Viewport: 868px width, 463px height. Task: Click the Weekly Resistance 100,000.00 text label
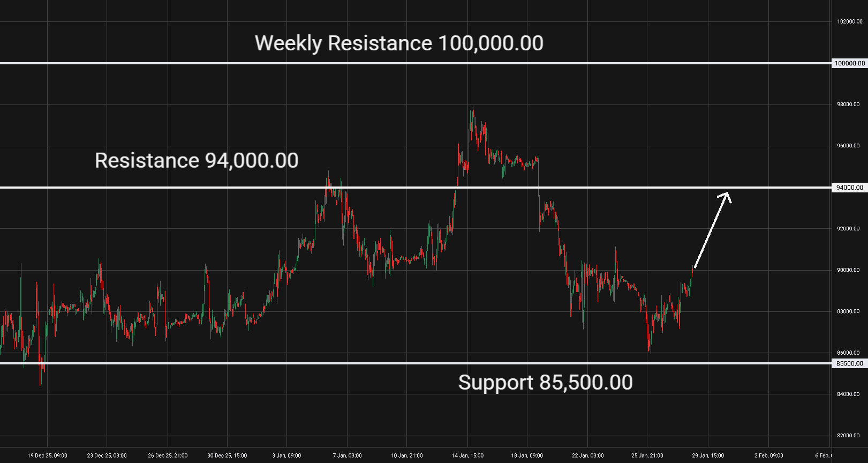tap(399, 43)
